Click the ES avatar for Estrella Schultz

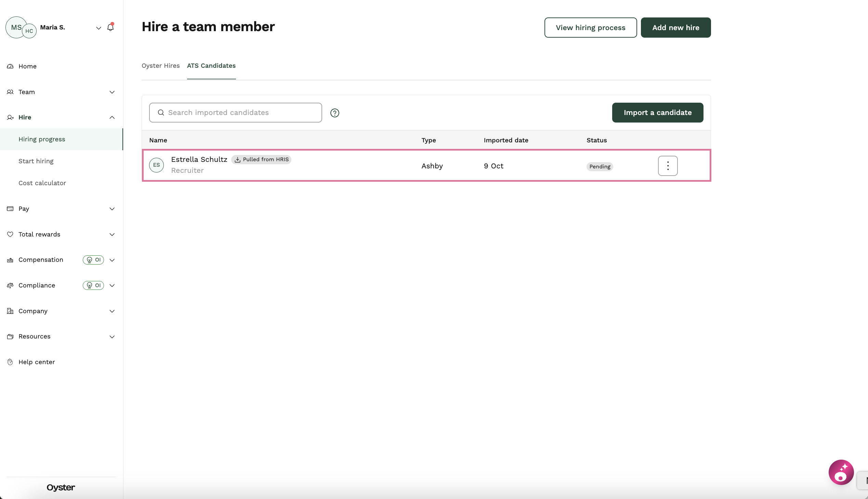point(157,165)
